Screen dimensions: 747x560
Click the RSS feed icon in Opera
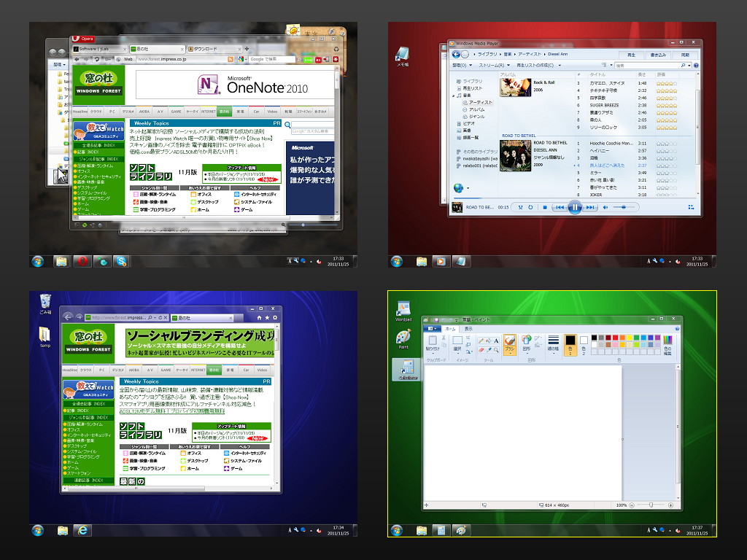tap(231, 60)
